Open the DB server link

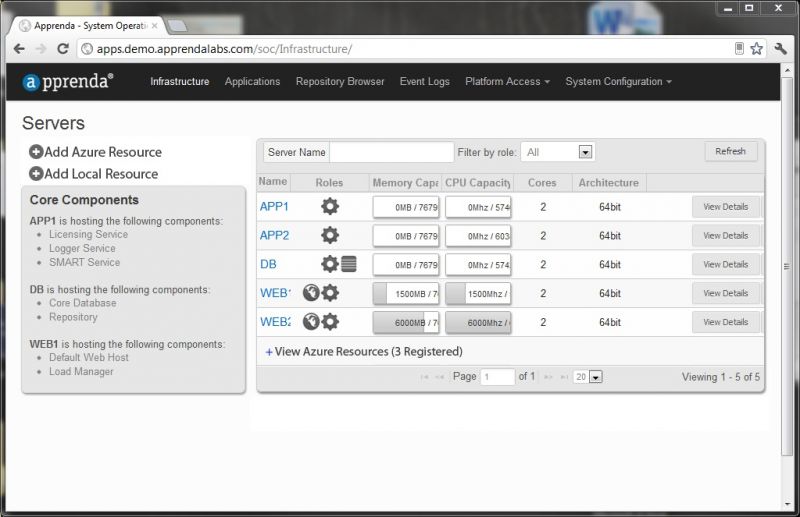268,264
